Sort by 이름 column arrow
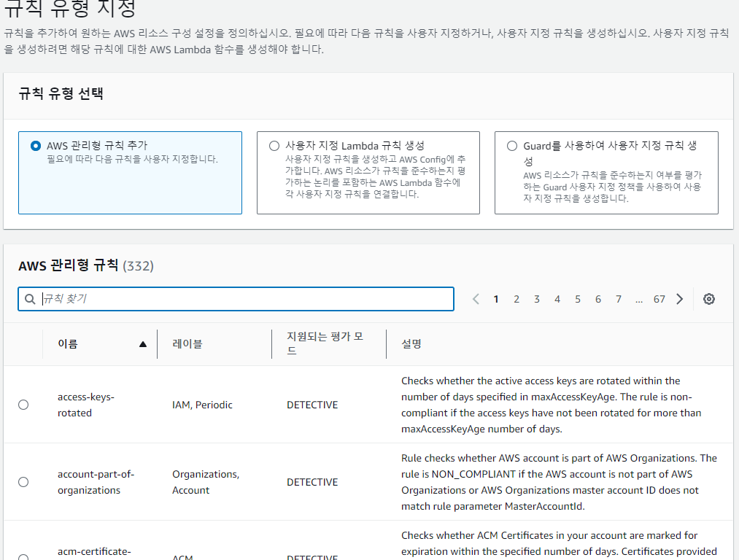This screenshot has width=739, height=560. (x=143, y=344)
